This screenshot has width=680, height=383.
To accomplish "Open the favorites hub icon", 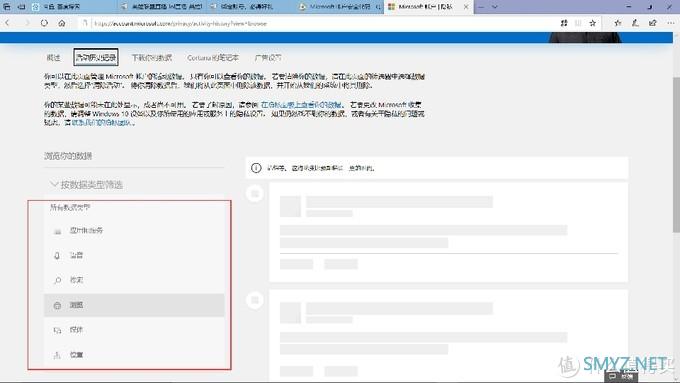I will 618,23.
